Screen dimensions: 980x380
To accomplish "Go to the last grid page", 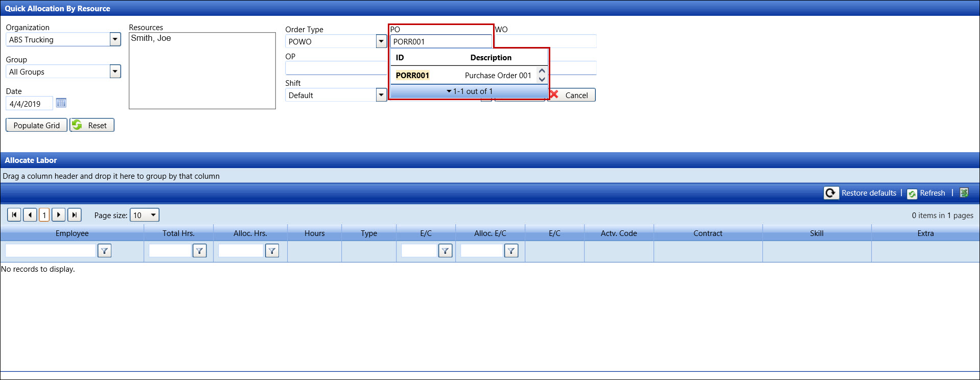I will [x=75, y=215].
